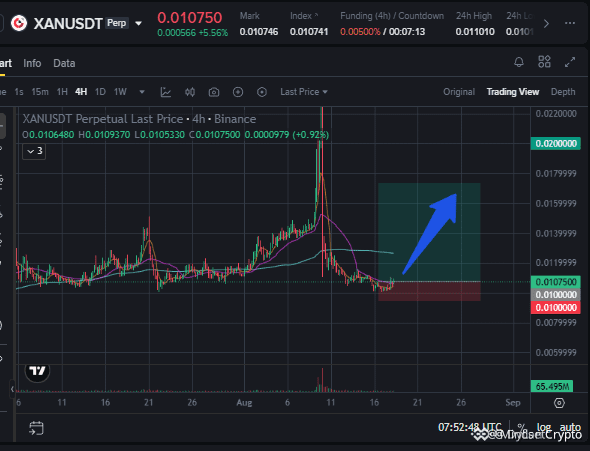The image size is (590, 451).
Task: Expand more timeframes dropdown arrow
Action: tap(142, 92)
